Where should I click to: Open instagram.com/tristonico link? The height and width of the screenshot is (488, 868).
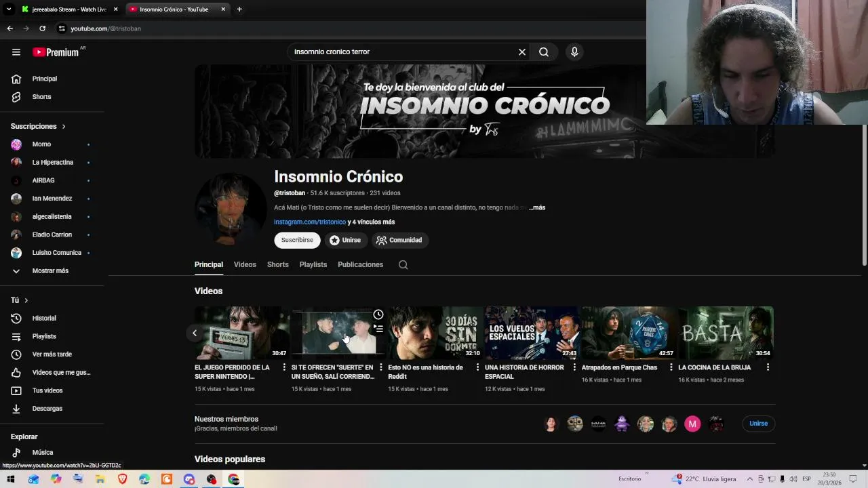pos(310,222)
